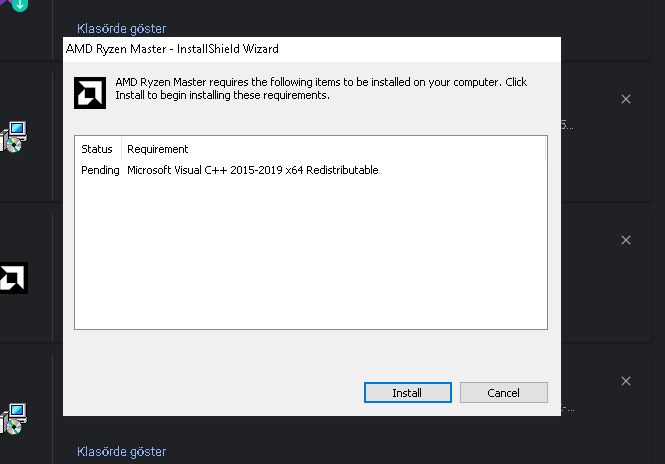665x464 pixels.
Task: Click the Requirement column header
Action: point(157,149)
